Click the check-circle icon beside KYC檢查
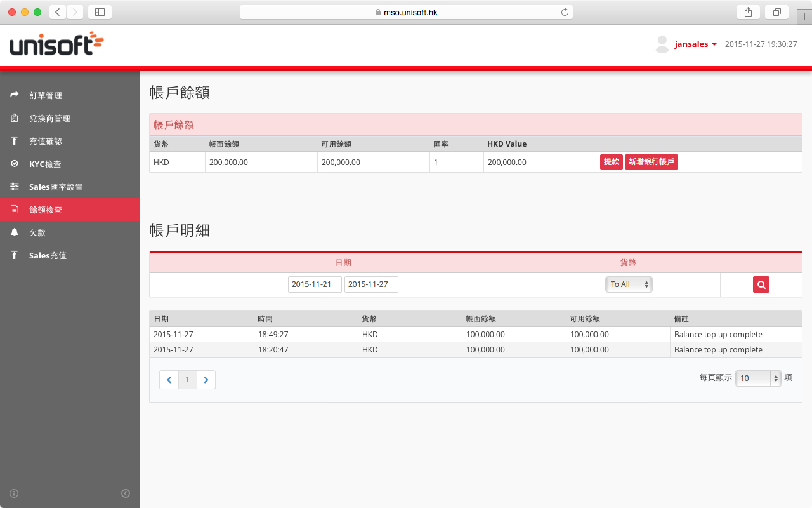The height and width of the screenshot is (508, 812). (15, 164)
